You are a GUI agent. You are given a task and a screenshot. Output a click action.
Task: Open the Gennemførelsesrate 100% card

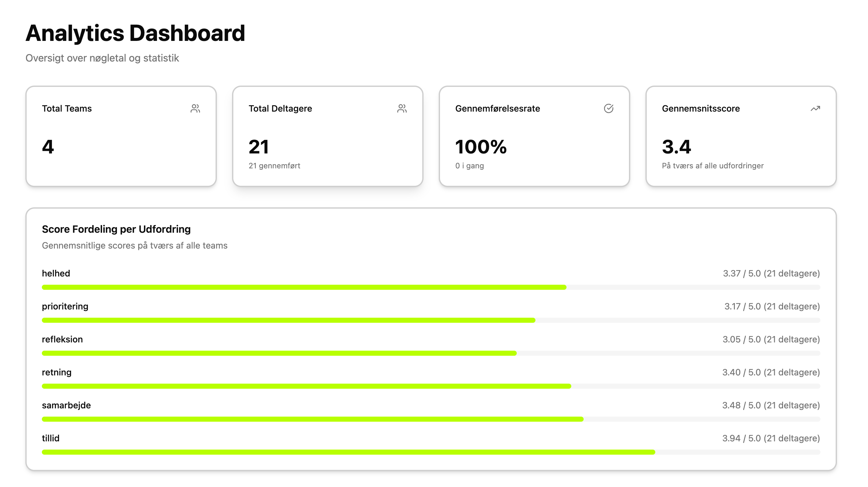(x=534, y=136)
